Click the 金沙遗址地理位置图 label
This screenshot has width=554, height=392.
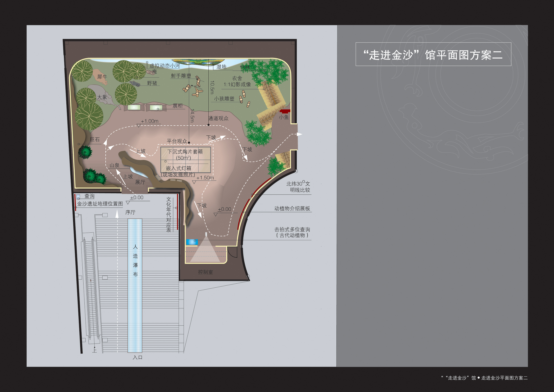click(x=100, y=204)
